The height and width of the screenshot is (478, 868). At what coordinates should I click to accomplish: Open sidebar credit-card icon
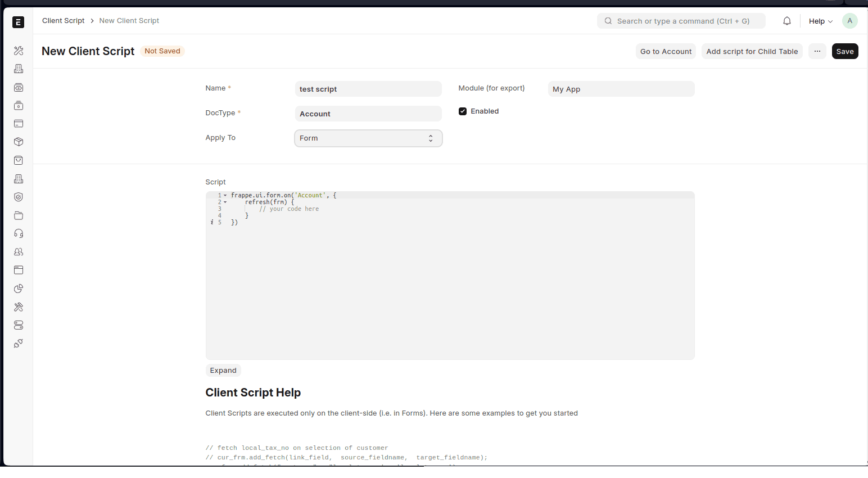(x=19, y=124)
